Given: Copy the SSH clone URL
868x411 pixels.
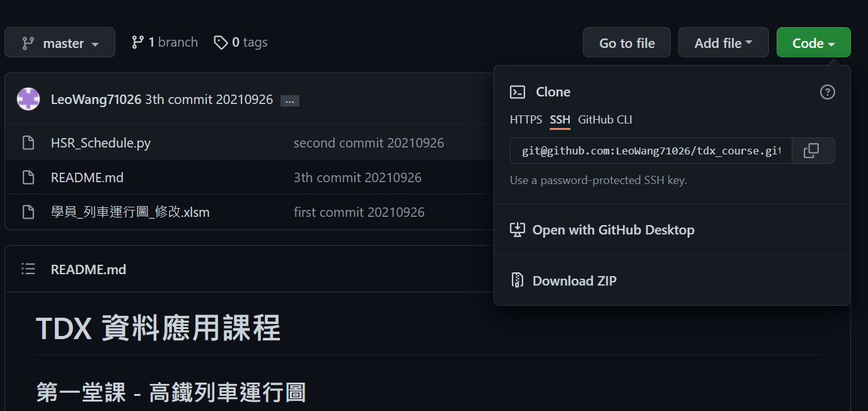Looking at the screenshot, I should point(813,151).
